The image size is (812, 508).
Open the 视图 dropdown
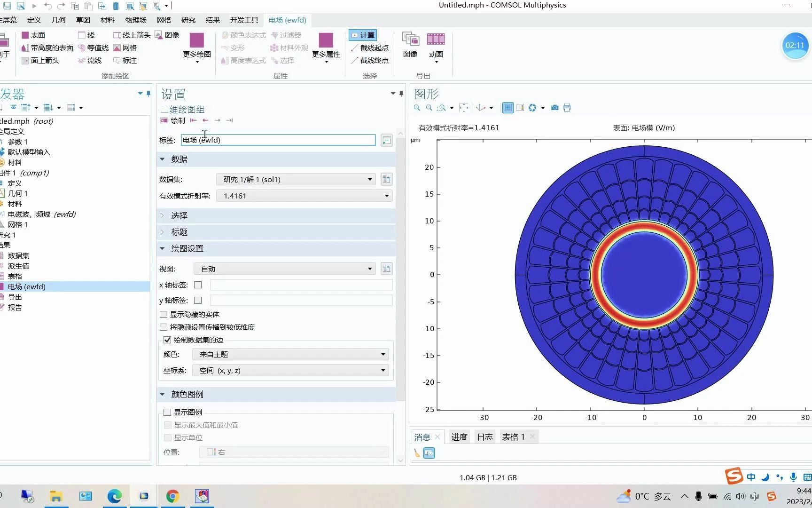pos(285,269)
